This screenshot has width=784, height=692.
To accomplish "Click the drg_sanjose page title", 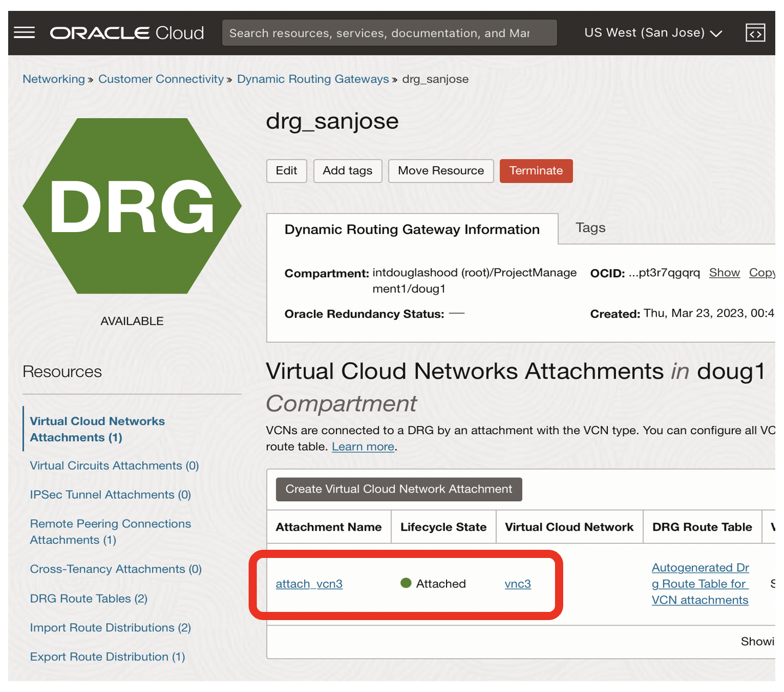I will [x=333, y=121].
